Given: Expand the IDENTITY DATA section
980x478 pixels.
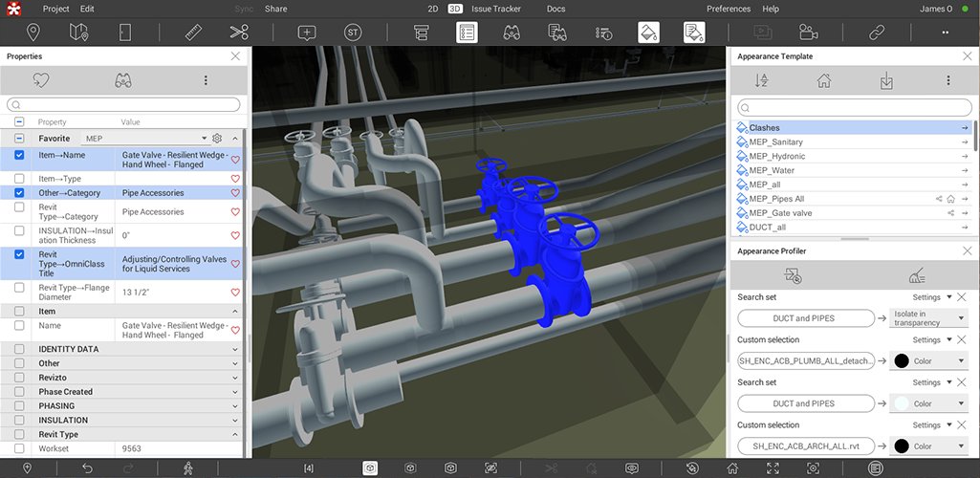Looking at the screenshot, I should pos(235,350).
